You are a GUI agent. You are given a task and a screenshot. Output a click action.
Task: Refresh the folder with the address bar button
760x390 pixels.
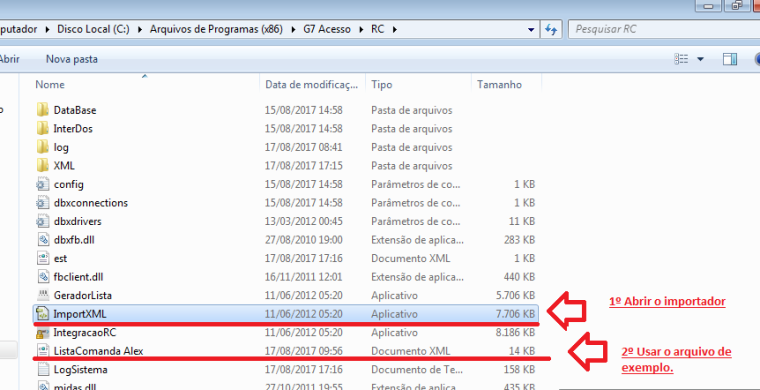pos(550,29)
